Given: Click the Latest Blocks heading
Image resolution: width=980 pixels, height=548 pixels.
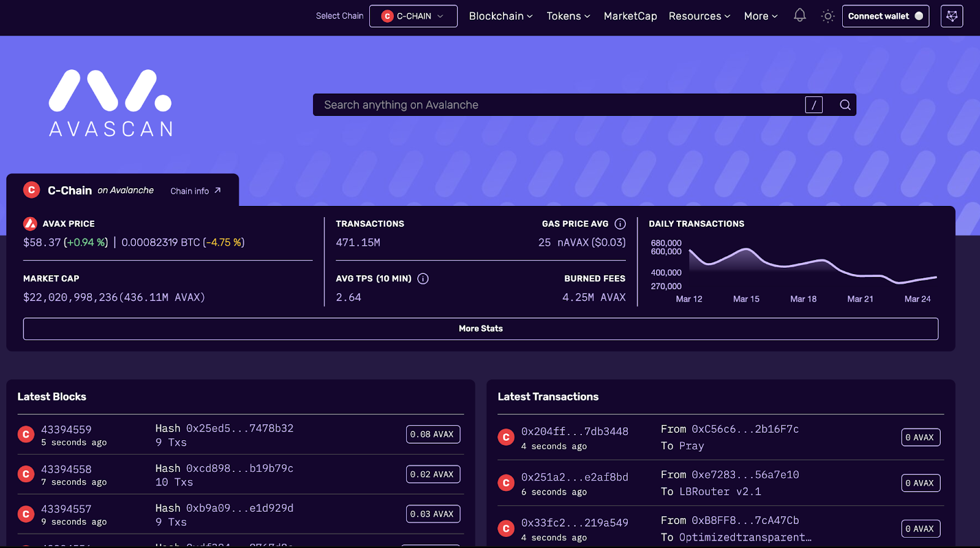Looking at the screenshot, I should [52, 397].
